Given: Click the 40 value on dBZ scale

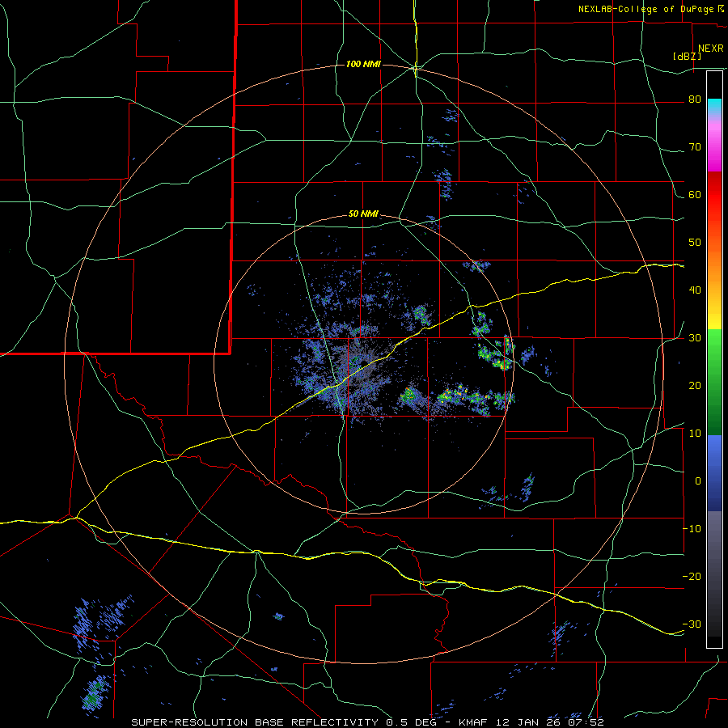Looking at the screenshot, I should coord(695,290).
